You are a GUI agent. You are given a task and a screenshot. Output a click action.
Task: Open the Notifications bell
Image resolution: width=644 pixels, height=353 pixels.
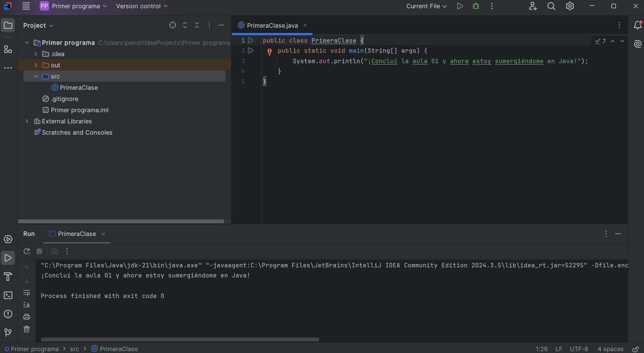(x=638, y=25)
